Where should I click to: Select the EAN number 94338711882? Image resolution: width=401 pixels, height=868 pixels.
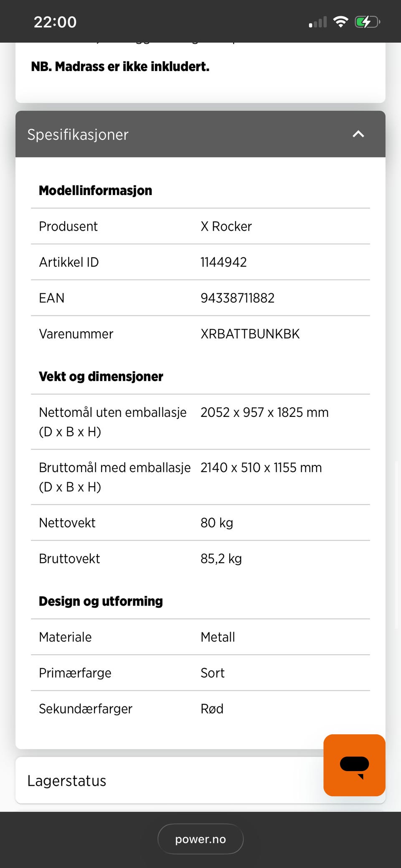[x=237, y=298]
